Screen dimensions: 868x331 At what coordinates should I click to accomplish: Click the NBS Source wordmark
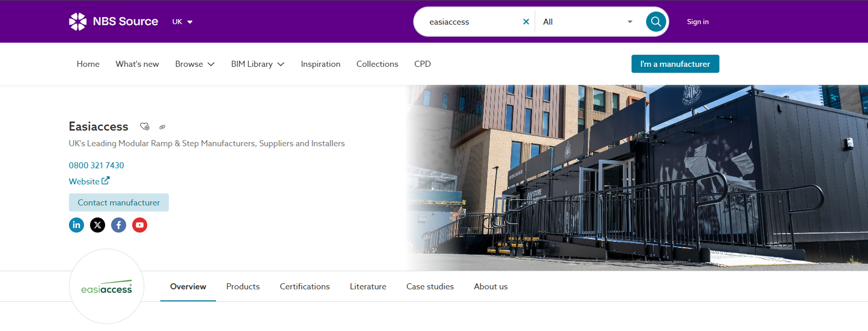point(125,21)
